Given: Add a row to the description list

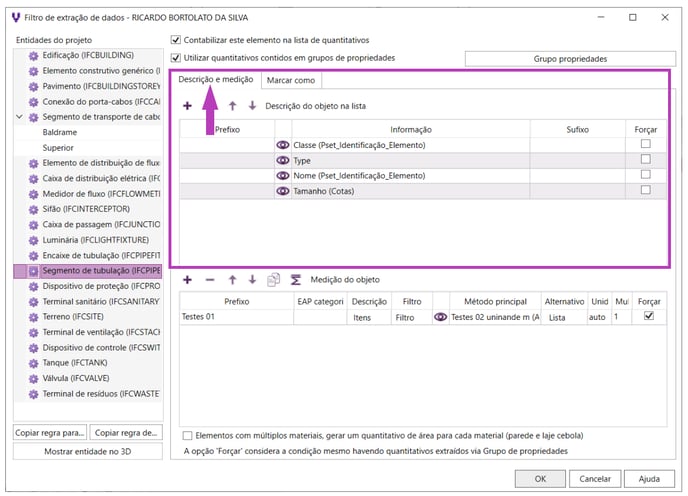Looking at the screenshot, I should (x=187, y=106).
